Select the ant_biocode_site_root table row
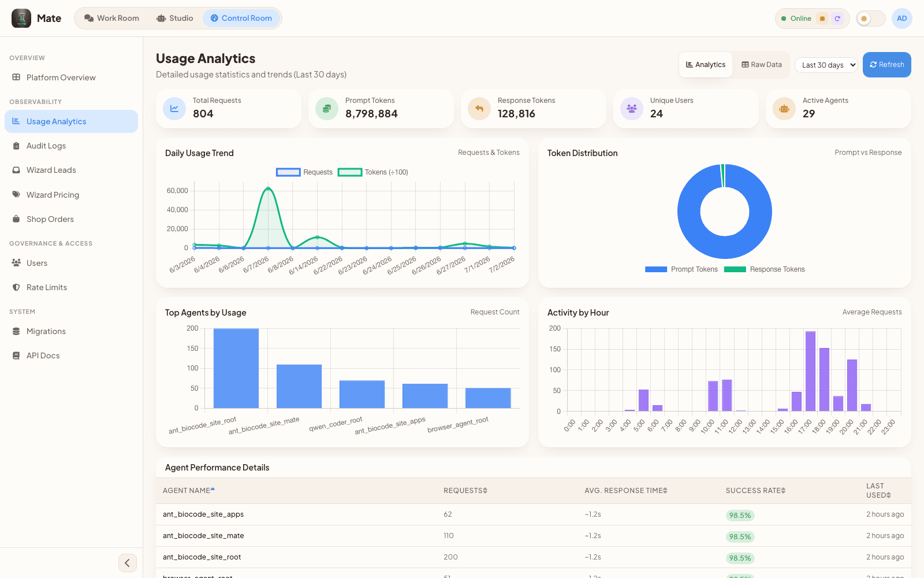This screenshot has width=924, height=578. click(x=534, y=557)
